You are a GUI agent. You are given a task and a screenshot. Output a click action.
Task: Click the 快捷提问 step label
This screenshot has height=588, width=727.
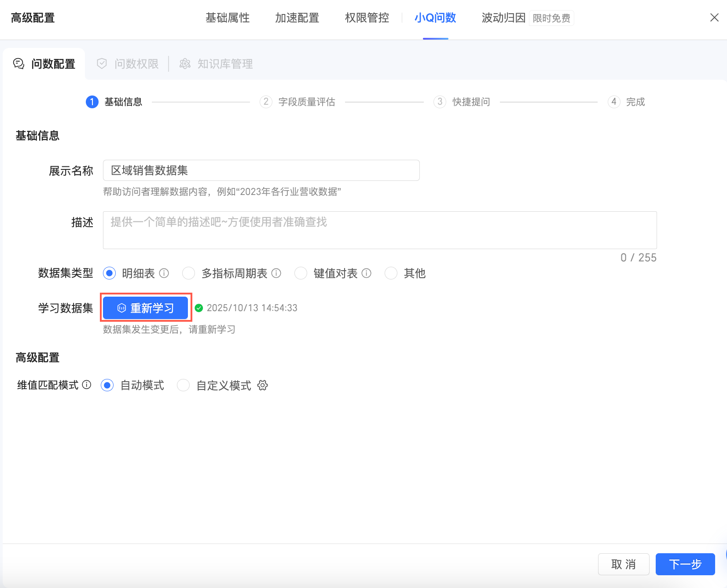pyautogui.click(x=471, y=102)
